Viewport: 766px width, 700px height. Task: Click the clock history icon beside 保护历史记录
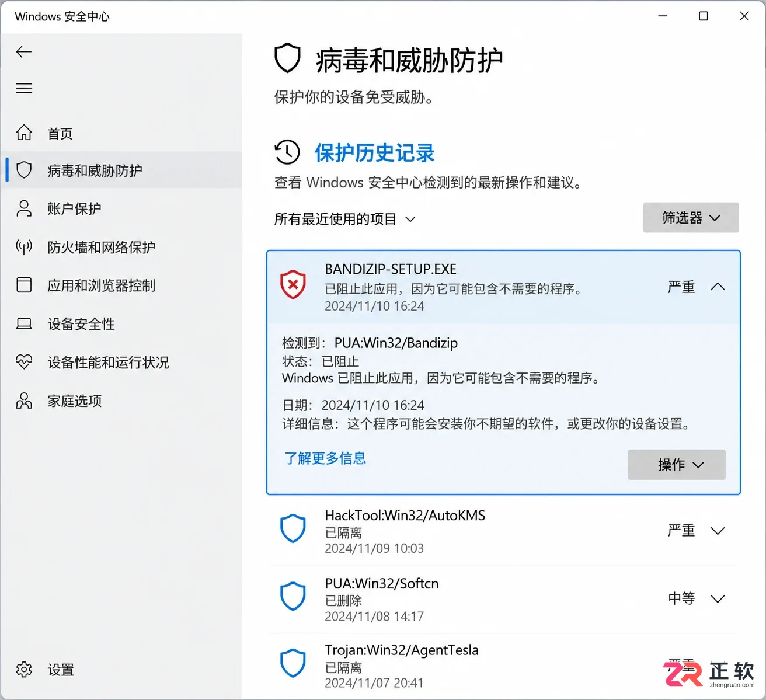[x=287, y=152]
